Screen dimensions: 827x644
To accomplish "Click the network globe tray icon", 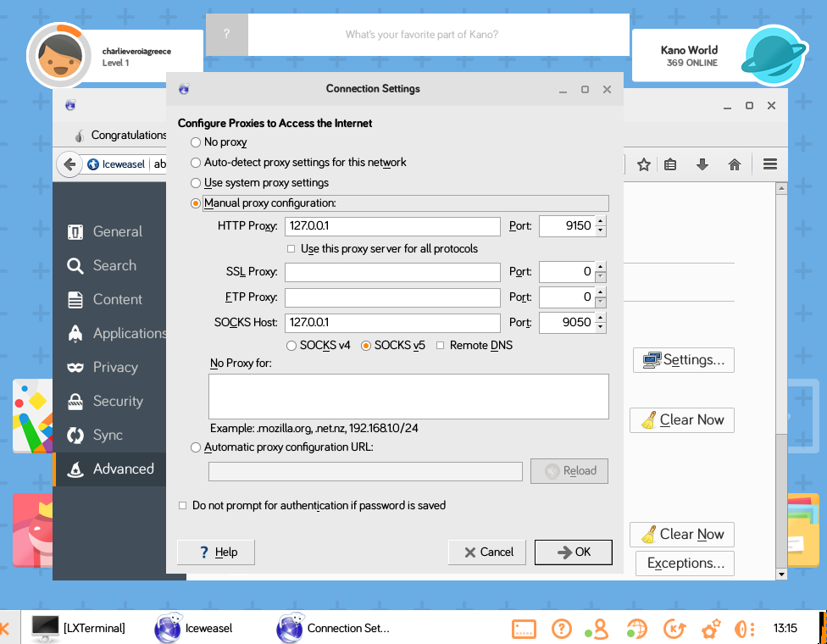I will pos(636,629).
